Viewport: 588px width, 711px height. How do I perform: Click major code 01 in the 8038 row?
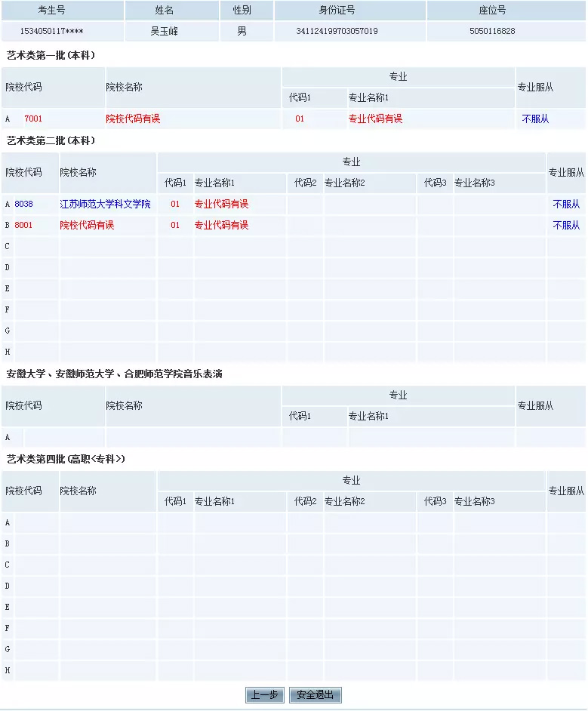tap(175, 204)
